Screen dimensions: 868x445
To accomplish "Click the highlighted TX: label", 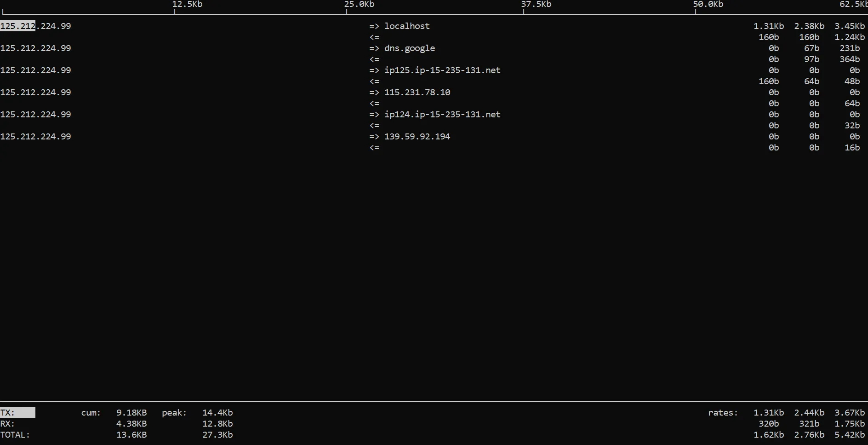I will click(17, 413).
